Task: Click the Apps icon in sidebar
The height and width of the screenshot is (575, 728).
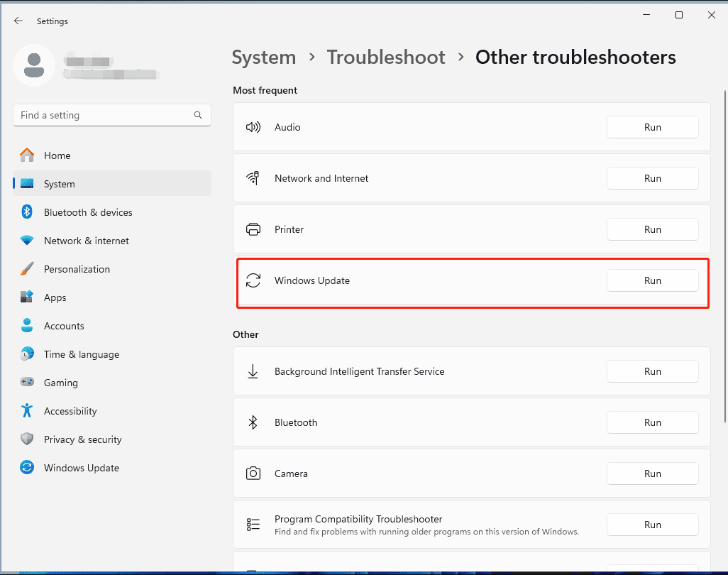Action: [27, 297]
